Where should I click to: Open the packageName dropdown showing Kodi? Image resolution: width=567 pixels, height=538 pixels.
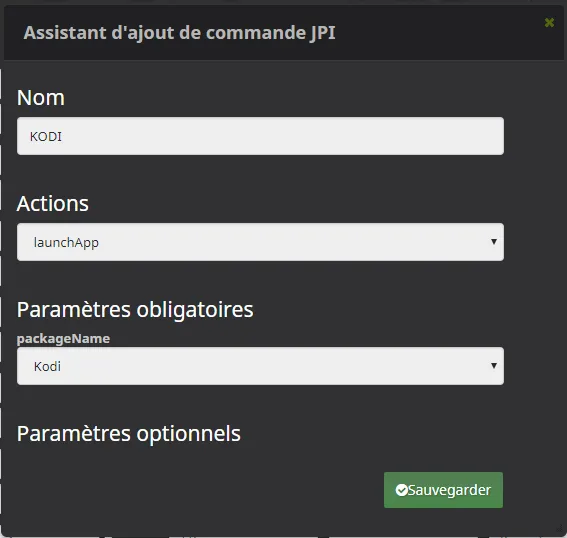(260, 366)
